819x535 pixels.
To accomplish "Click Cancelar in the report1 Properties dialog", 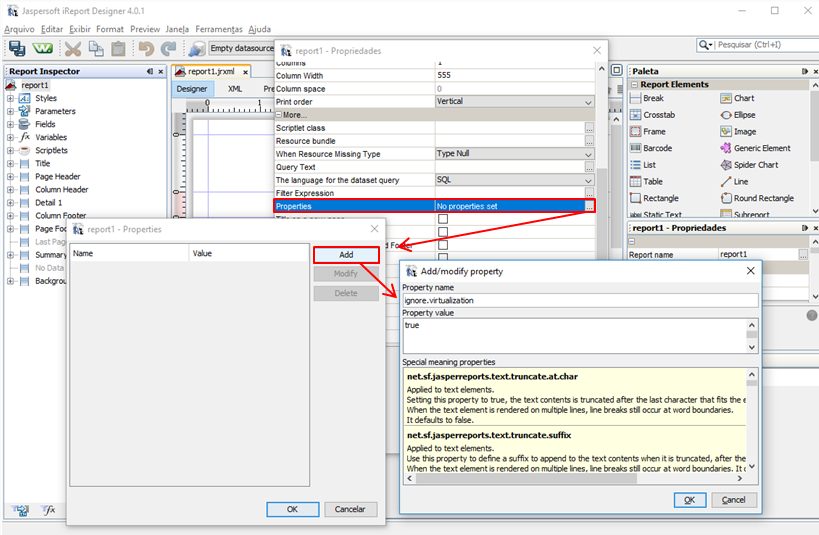I will coord(350,509).
